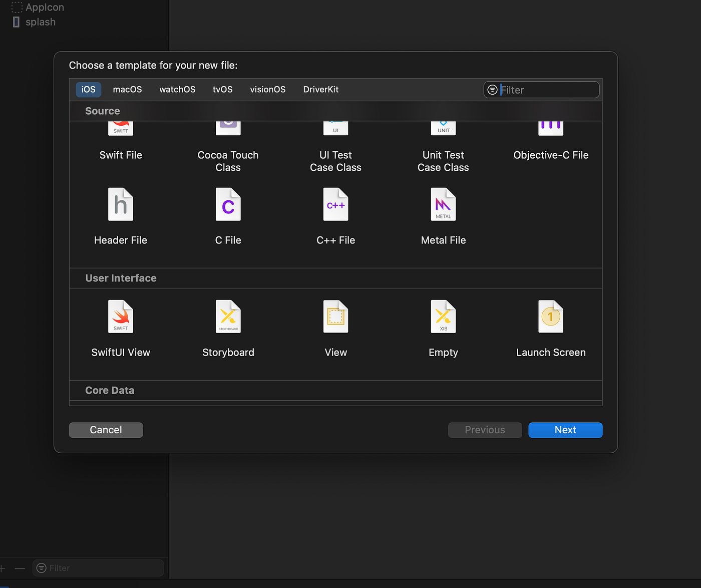Pick the UI Test Case Class template
The width and height of the screenshot is (701, 588).
tap(335, 128)
